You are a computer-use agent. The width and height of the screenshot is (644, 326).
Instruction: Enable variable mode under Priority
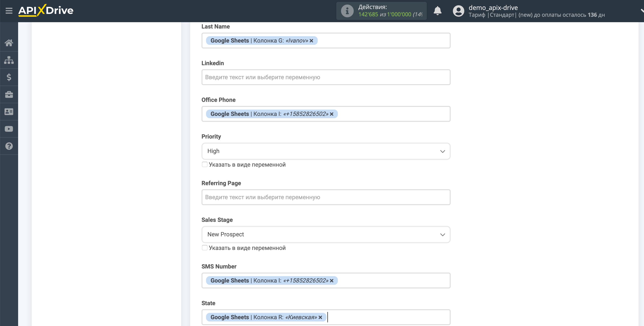204,165
